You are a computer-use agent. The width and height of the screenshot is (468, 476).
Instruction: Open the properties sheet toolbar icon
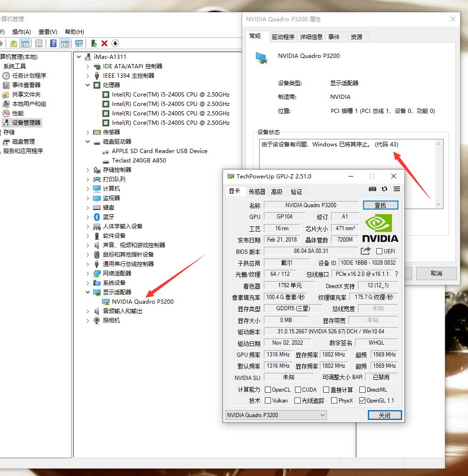pos(39,43)
